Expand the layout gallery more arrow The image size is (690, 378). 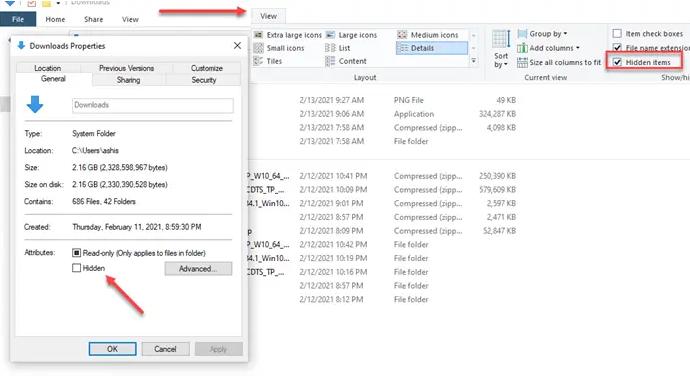[473, 61]
